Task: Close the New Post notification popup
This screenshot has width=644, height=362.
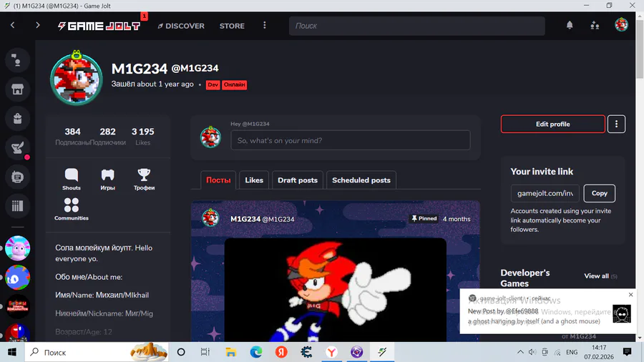Action: (631, 295)
